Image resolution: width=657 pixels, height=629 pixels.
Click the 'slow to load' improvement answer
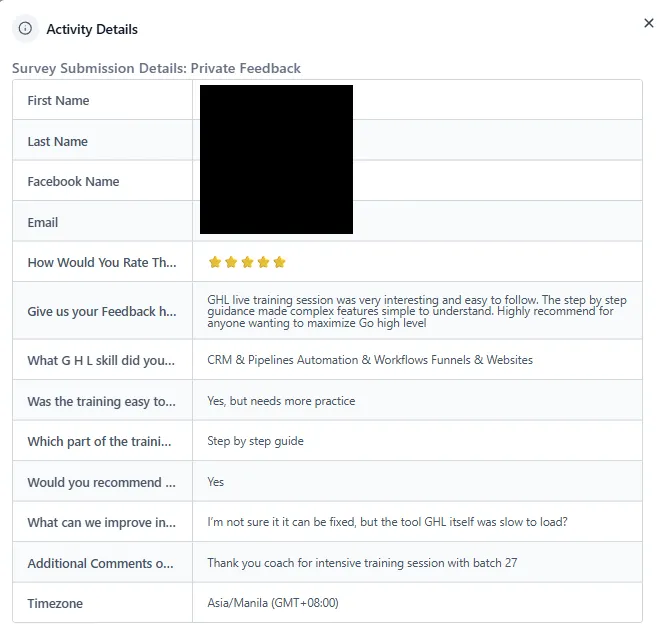(x=388, y=522)
